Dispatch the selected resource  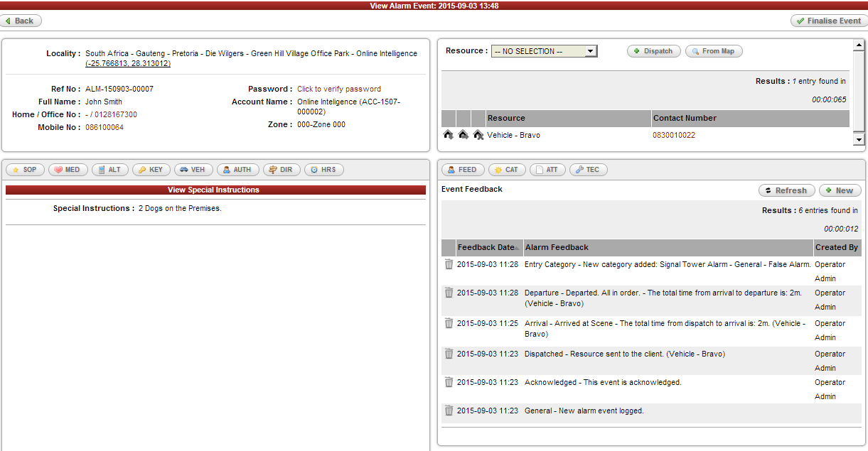654,51
